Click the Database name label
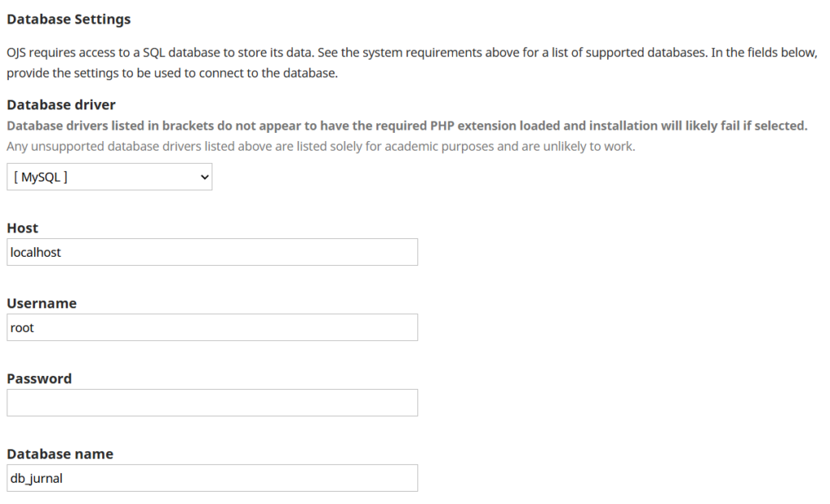This screenshot has width=830, height=504. [x=59, y=454]
